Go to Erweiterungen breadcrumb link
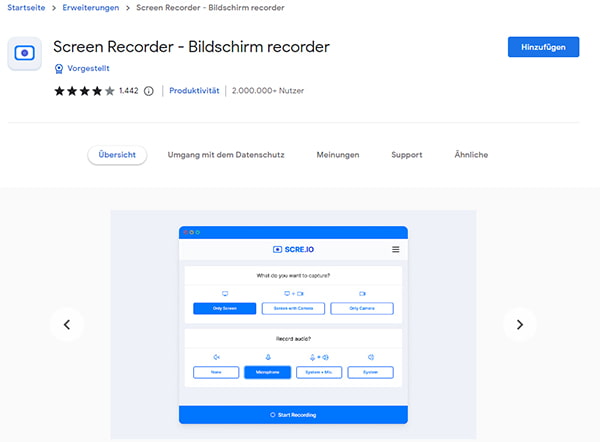Image resolution: width=600 pixels, height=442 pixels. tap(91, 8)
